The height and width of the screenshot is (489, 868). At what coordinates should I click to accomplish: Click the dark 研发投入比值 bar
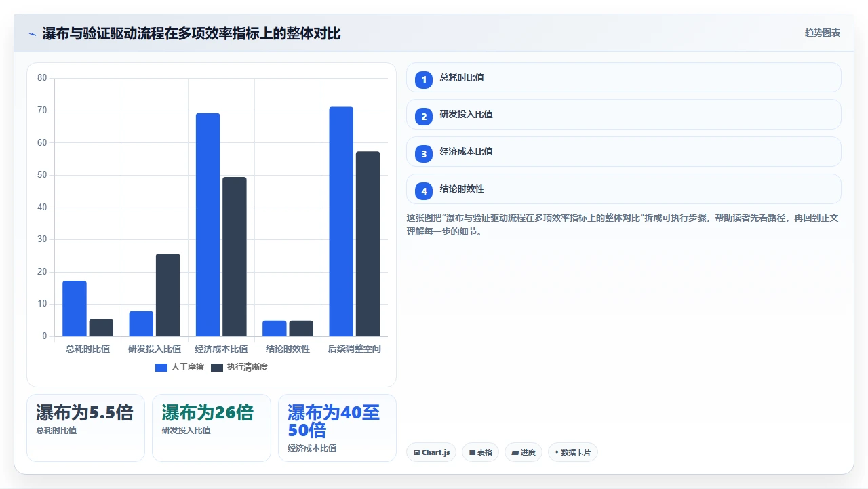point(168,295)
